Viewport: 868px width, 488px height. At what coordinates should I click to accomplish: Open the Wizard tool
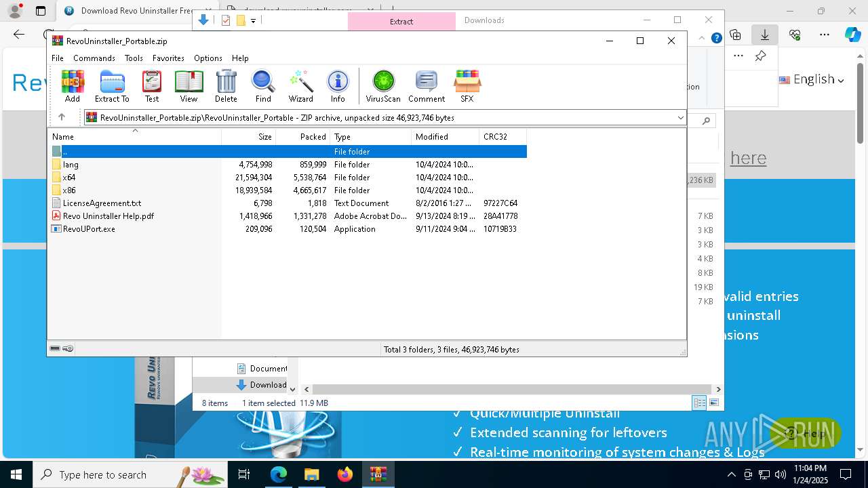tap(300, 87)
